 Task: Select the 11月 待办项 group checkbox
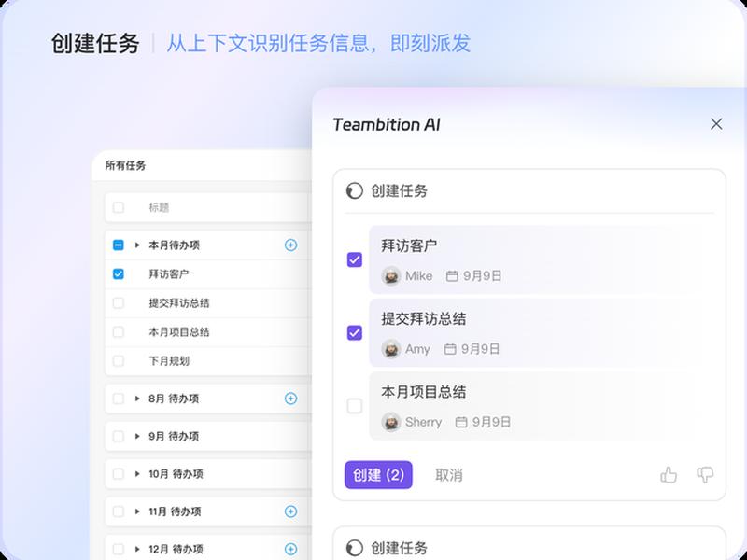[x=119, y=511]
